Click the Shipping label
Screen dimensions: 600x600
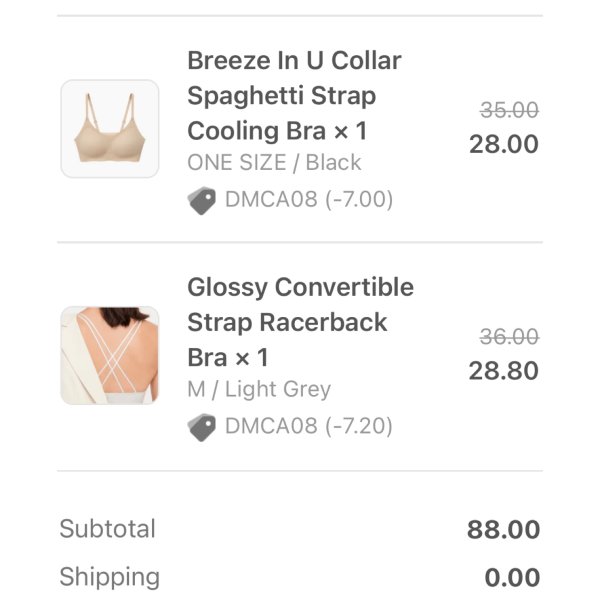pos(109,577)
